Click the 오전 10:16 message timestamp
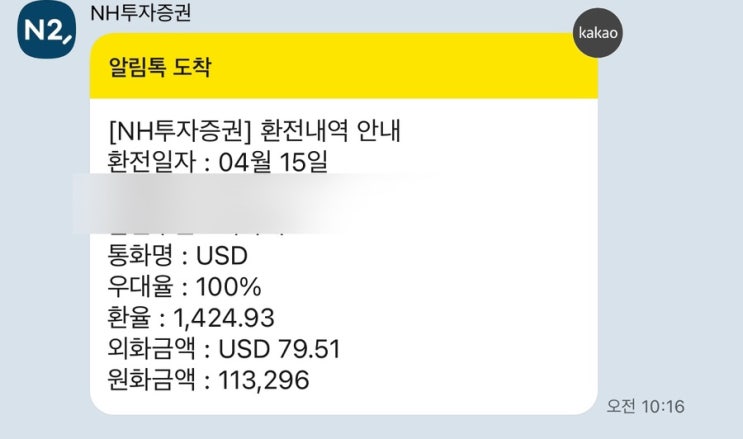This screenshot has width=743, height=439. [x=645, y=407]
